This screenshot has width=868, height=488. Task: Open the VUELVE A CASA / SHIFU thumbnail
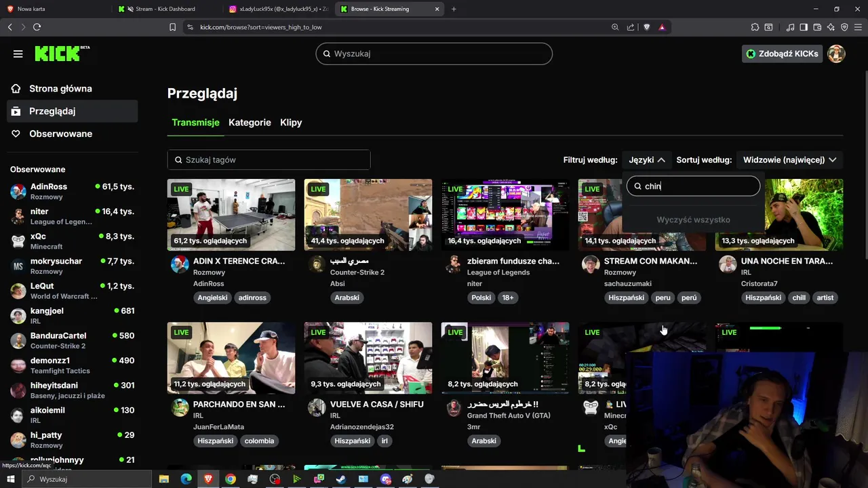point(368,358)
